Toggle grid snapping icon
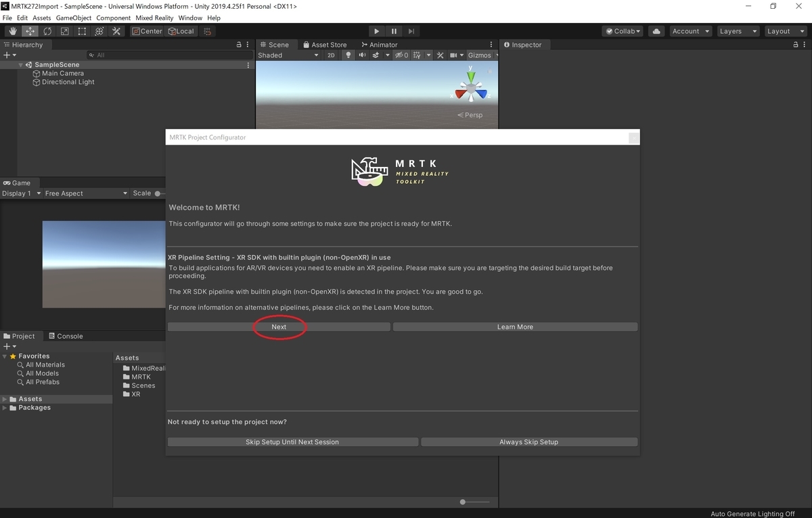 coord(208,31)
